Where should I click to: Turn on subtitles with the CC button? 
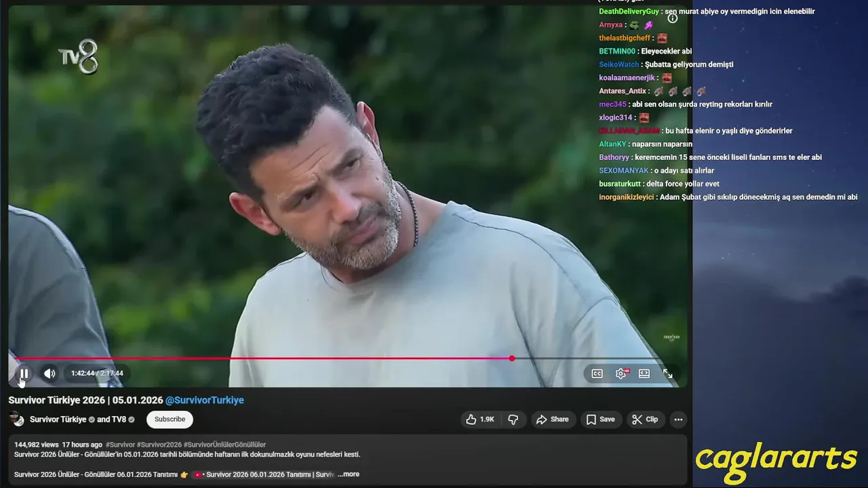point(597,373)
